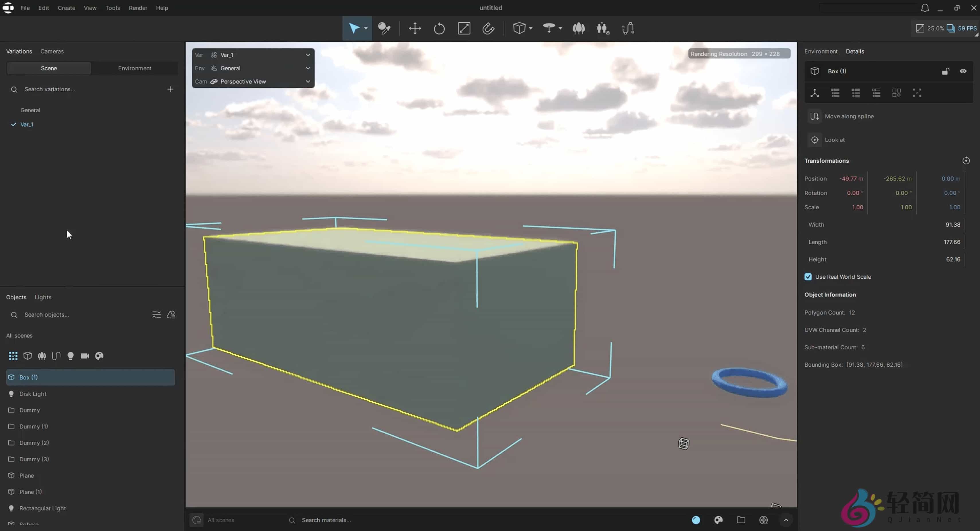The width and height of the screenshot is (980, 531).
Task: Select the Scale tool
Action: tap(464, 28)
